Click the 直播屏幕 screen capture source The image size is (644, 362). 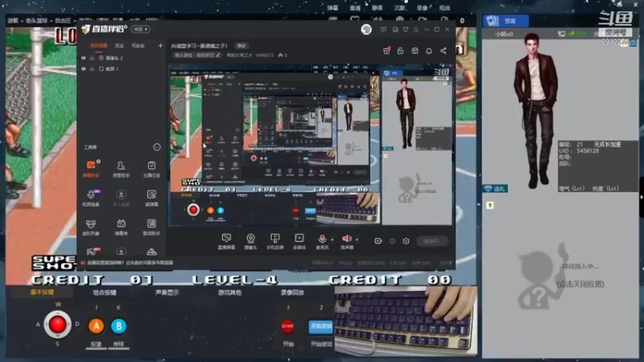[226, 241]
